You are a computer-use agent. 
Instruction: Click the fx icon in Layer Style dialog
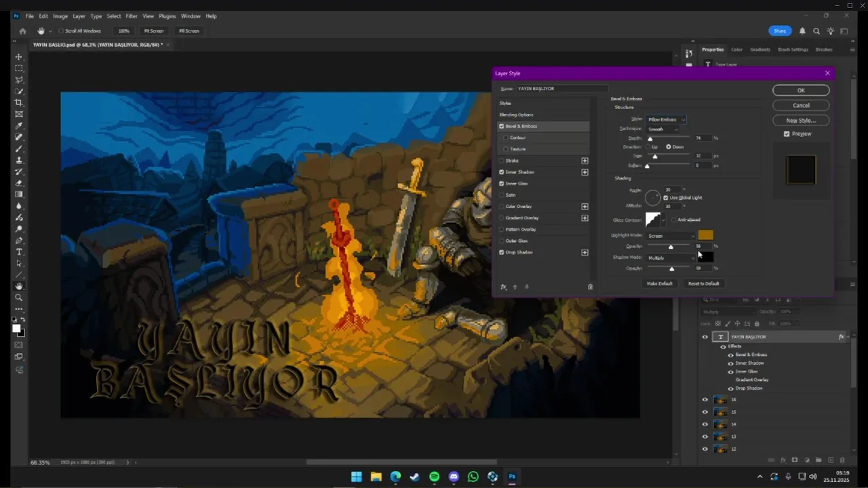pyautogui.click(x=503, y=287)
